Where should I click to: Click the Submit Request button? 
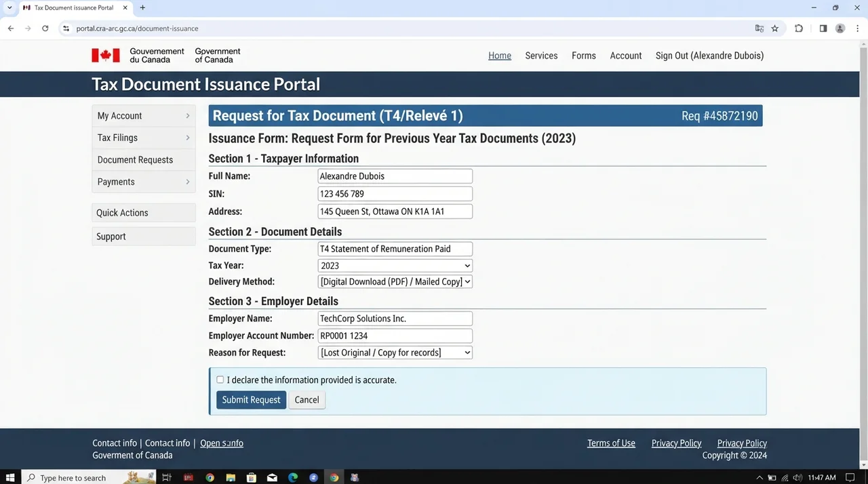pos(251,400)
